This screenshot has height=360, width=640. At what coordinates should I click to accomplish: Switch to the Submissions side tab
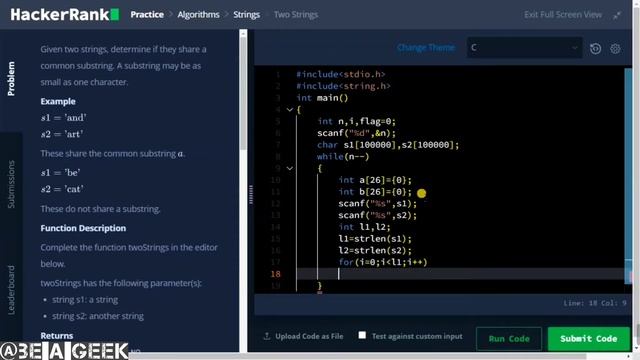pyautogui.click(x=11, y=184)
